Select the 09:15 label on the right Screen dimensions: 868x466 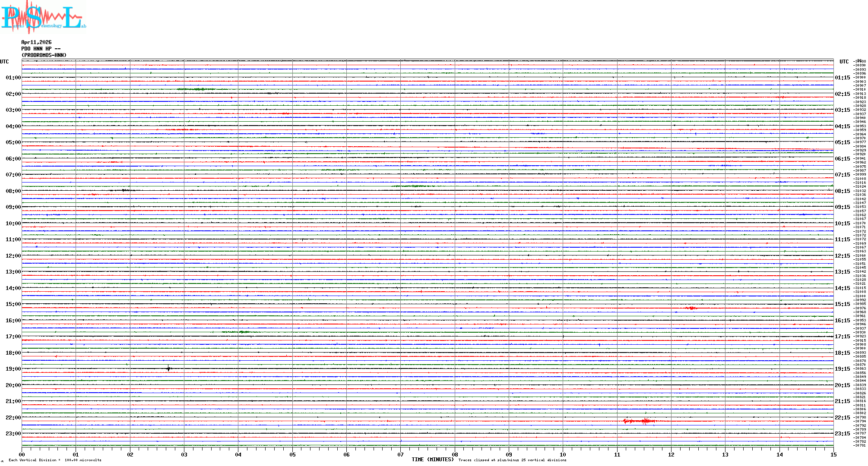(x=842, y=207)
